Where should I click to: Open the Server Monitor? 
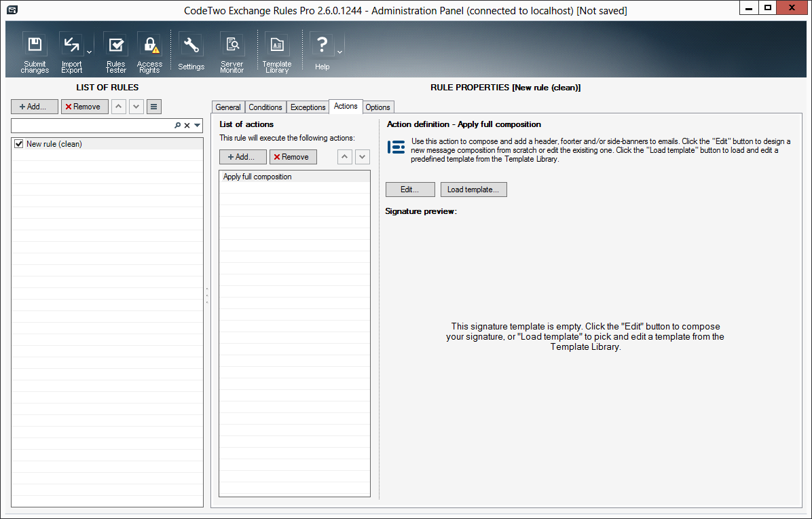pyautogui.click(x=232, y=46)
